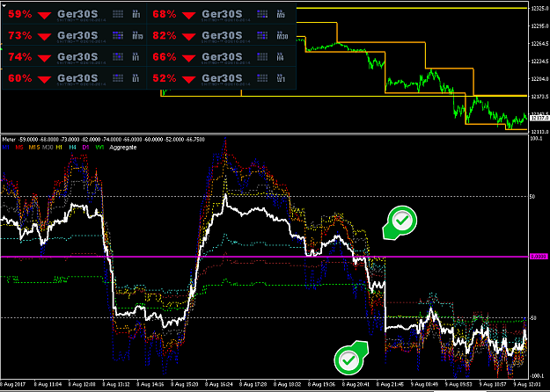Click the red down arrow beside 74%
550x392 pixels.
tap(45, 58)
